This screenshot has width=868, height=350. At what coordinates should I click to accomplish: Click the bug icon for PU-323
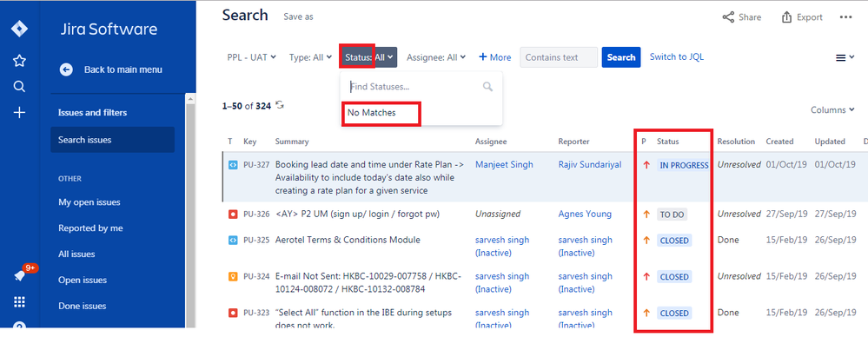(x=233, y=313)
